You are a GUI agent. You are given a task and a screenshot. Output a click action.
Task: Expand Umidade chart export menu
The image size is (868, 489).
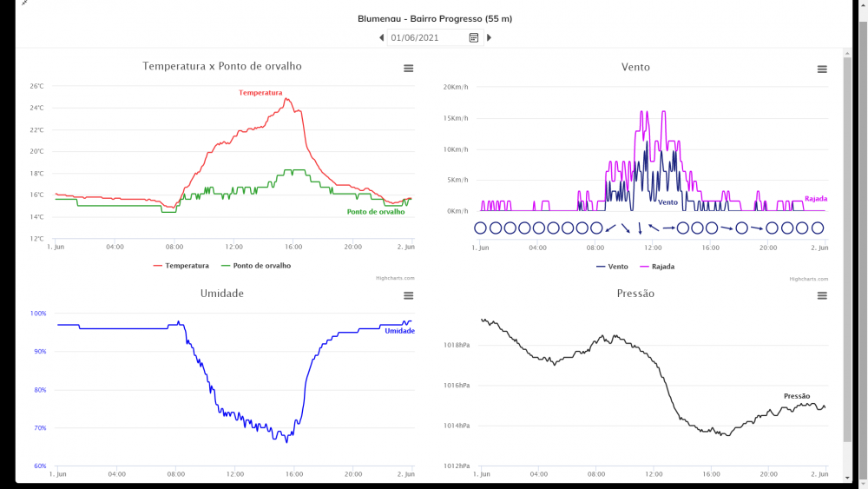[409, 295]
